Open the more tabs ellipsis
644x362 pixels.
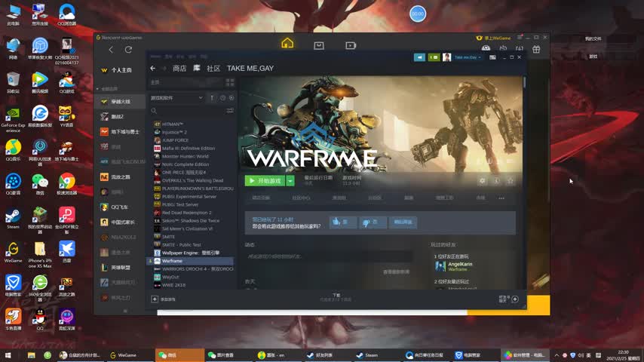[501, 198]
